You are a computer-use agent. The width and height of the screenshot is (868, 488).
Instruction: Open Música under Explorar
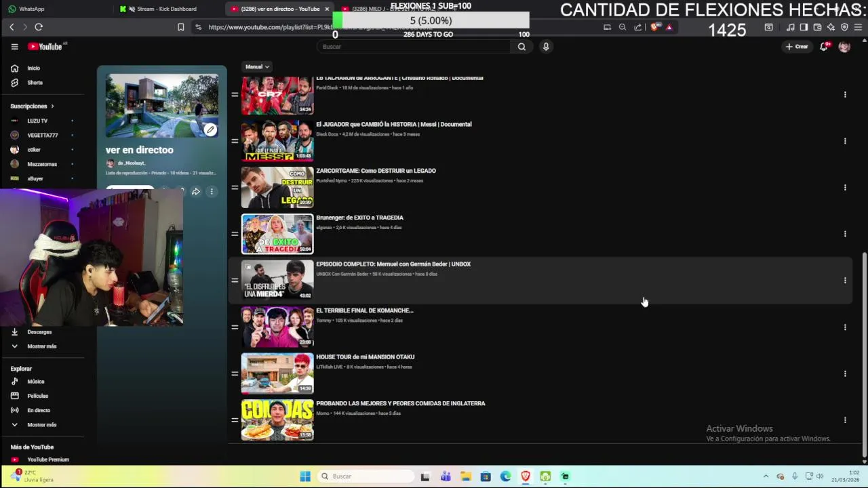click(x=35, y=382)
